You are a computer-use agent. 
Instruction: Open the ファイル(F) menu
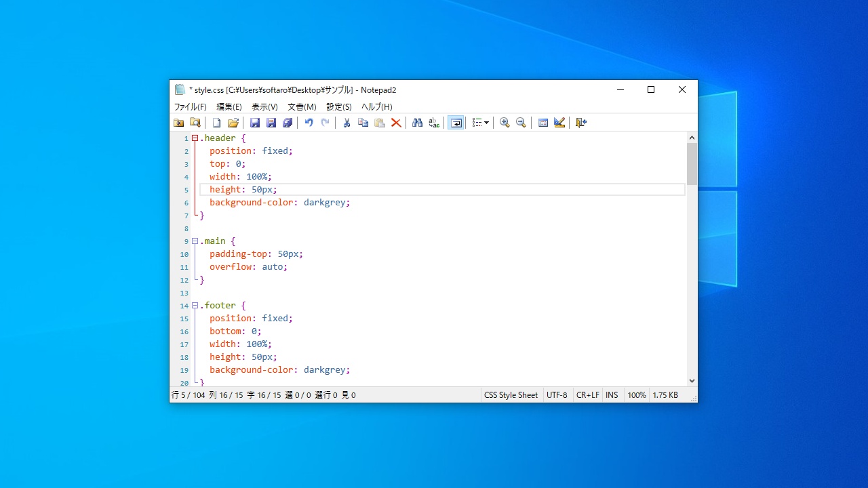(191, 107)
